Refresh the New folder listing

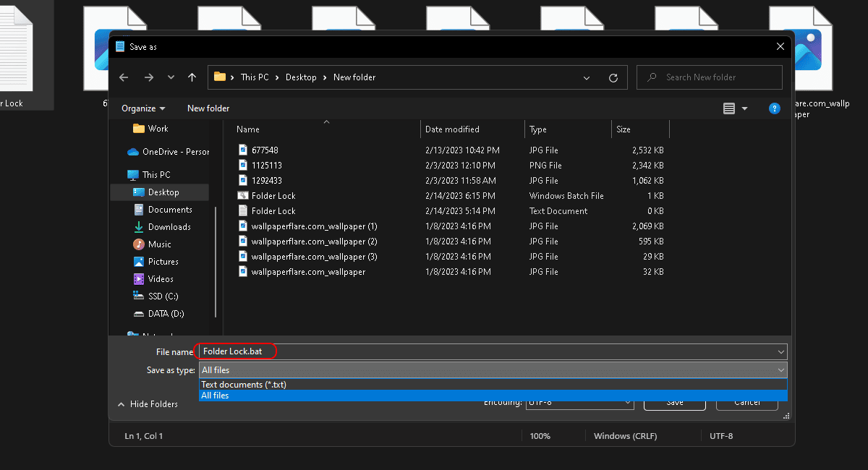pyautogui.click(x=613, y=77)
